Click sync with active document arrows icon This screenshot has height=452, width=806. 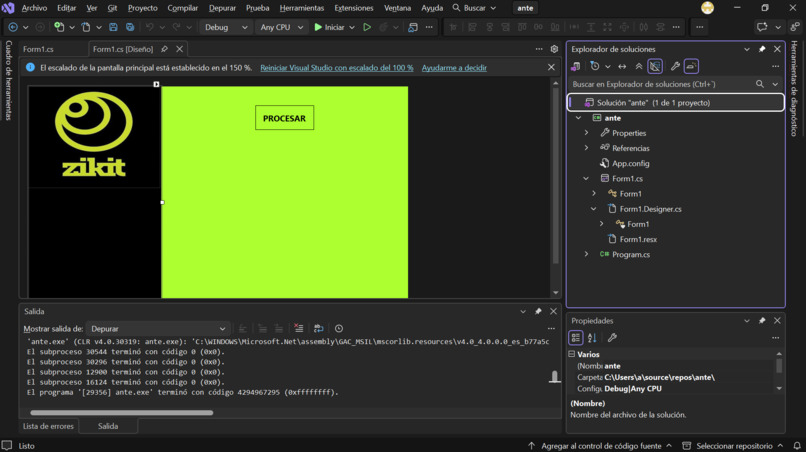point(622,66)
